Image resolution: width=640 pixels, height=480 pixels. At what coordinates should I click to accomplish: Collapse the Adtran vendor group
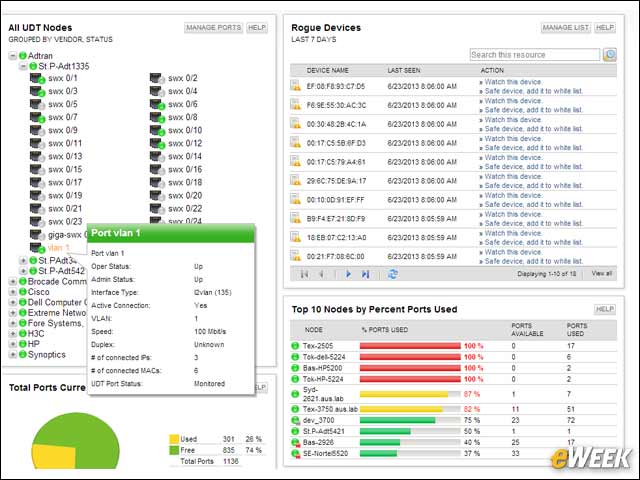coord(13,56)
